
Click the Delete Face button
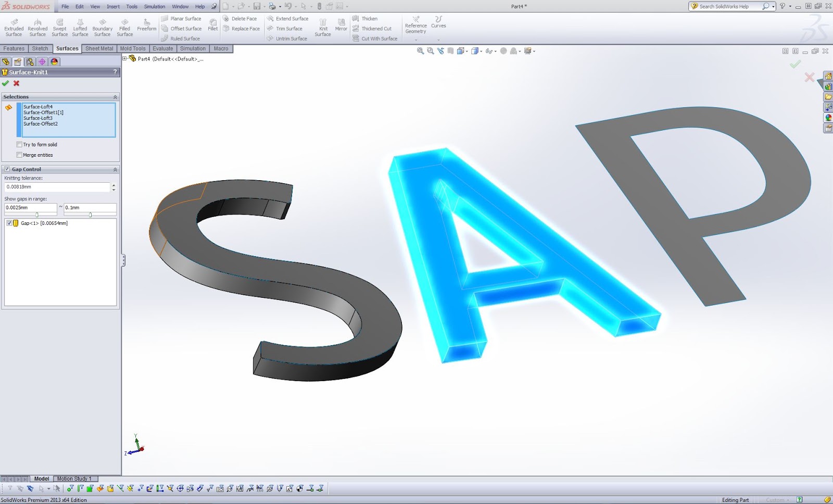tap(239, 19)
